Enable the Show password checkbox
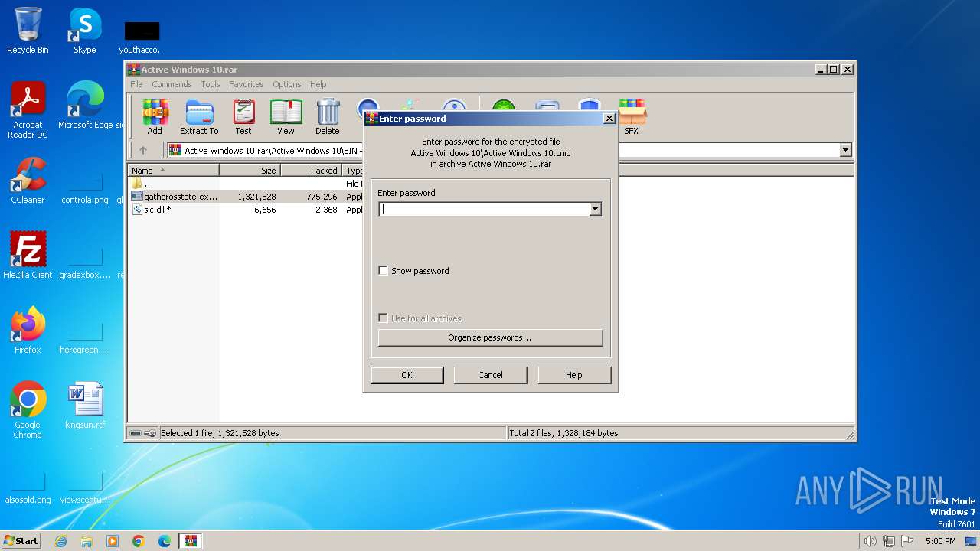 point(383,271)
